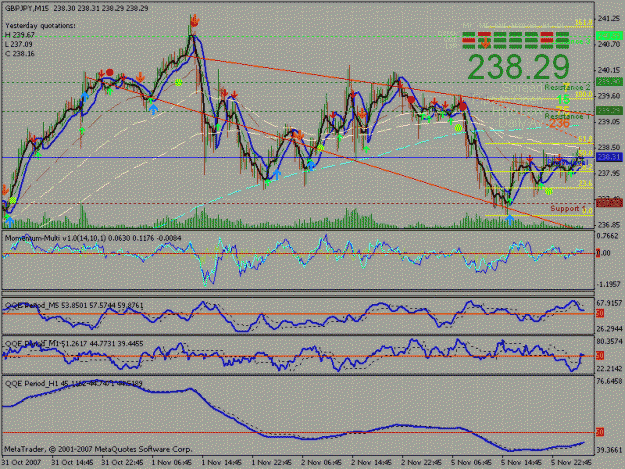This screenshot has width=625, height=469.
Task: Click the red down arrow in the signal grid panel
Action: pos(485,43)
